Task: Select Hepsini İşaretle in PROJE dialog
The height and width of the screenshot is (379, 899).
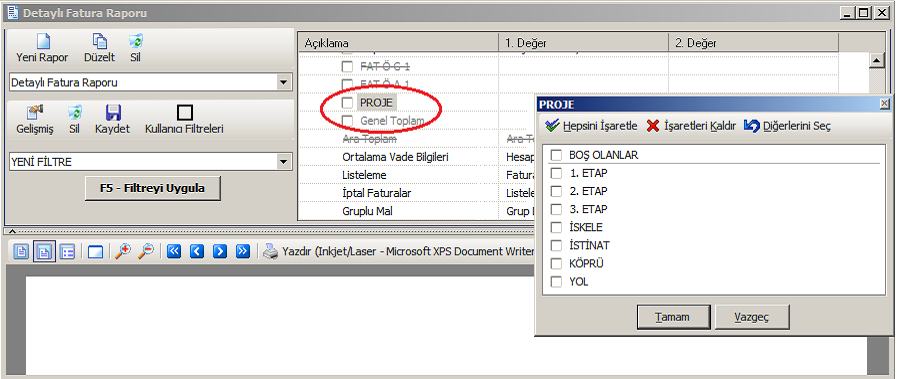Action: click(591, 126)
